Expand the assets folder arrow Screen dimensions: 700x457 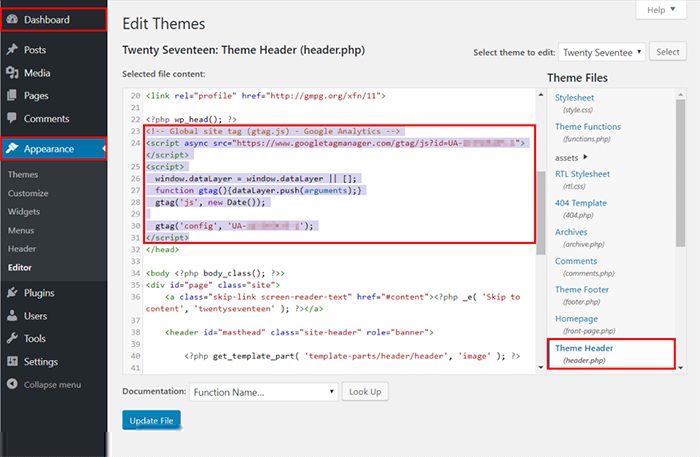pyautogui.click(x=585, y=157)
